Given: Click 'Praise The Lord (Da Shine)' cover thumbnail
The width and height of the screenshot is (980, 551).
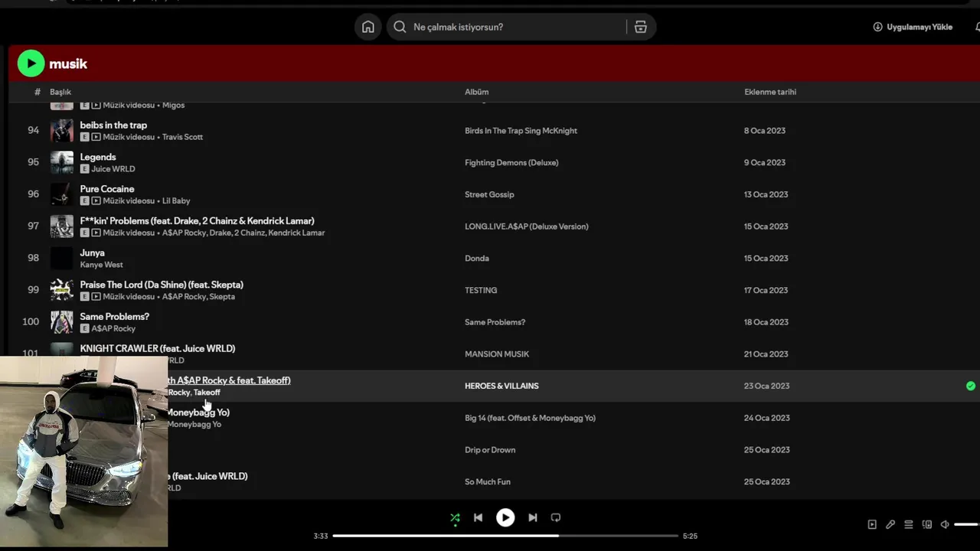Looking at the screenshot, I should click(x=62, y=290).
